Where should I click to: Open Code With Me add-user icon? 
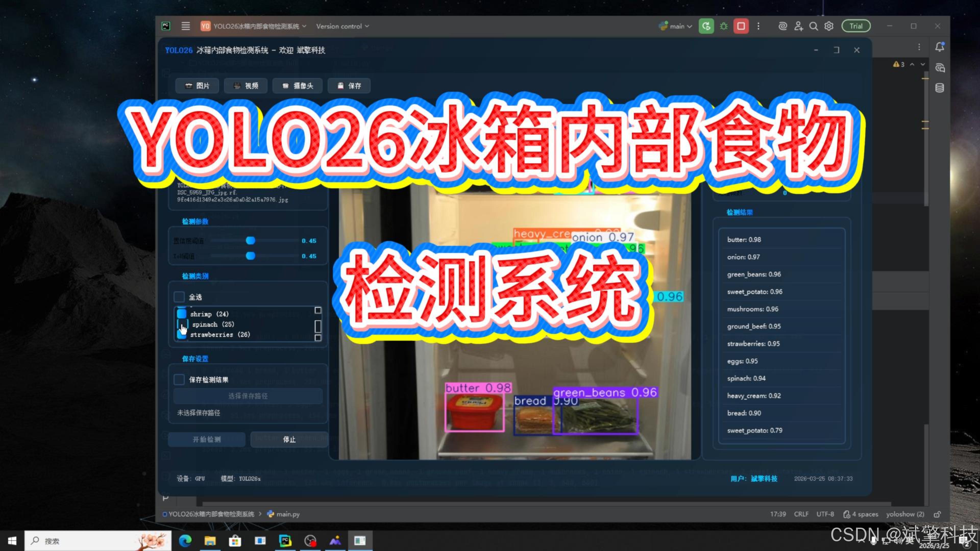pos(798,26)
